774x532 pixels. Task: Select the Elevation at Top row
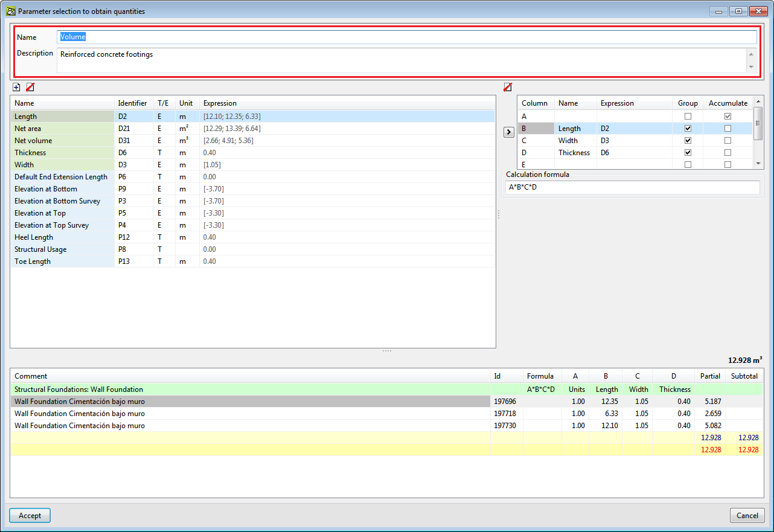[x=252, y=213]
